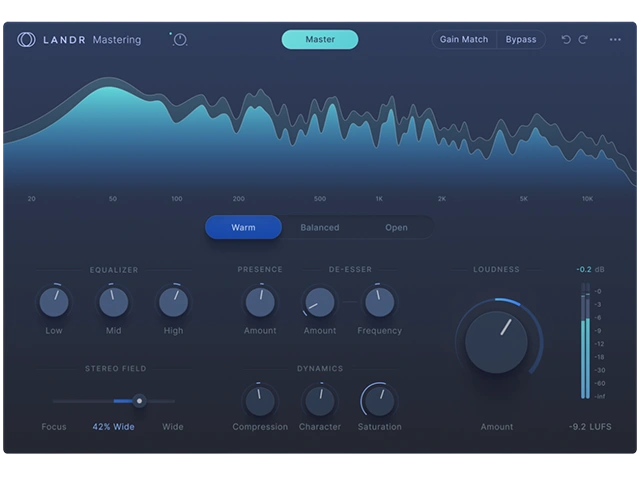Click the -9.2 LUFS readout
Image resolution: width=640 pixels, height=480 pixels.
590,427
